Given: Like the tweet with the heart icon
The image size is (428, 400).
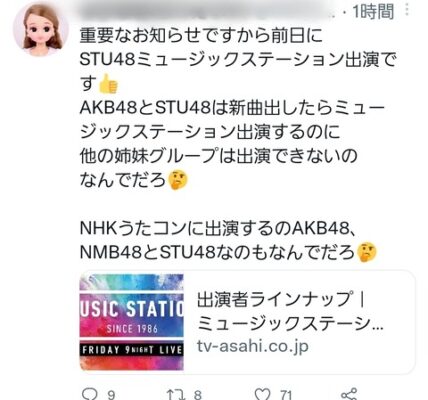Looking at the screenshot, I should 262,395.
